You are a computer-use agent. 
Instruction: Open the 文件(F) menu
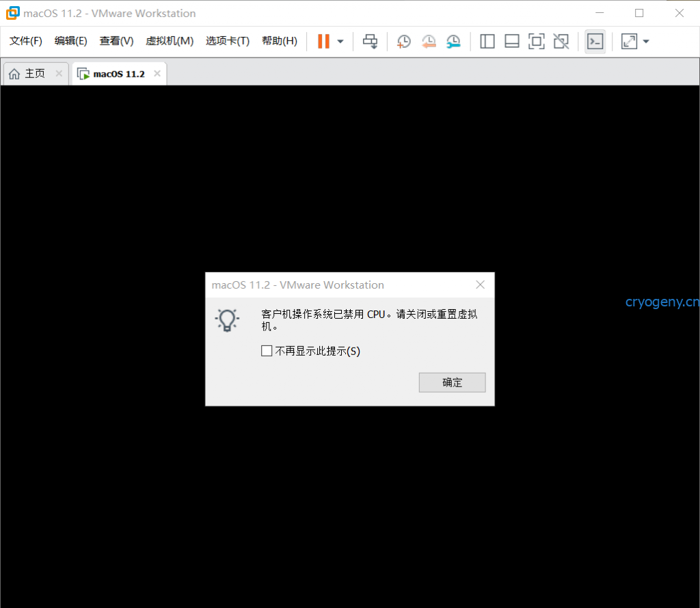click(26, 41)
